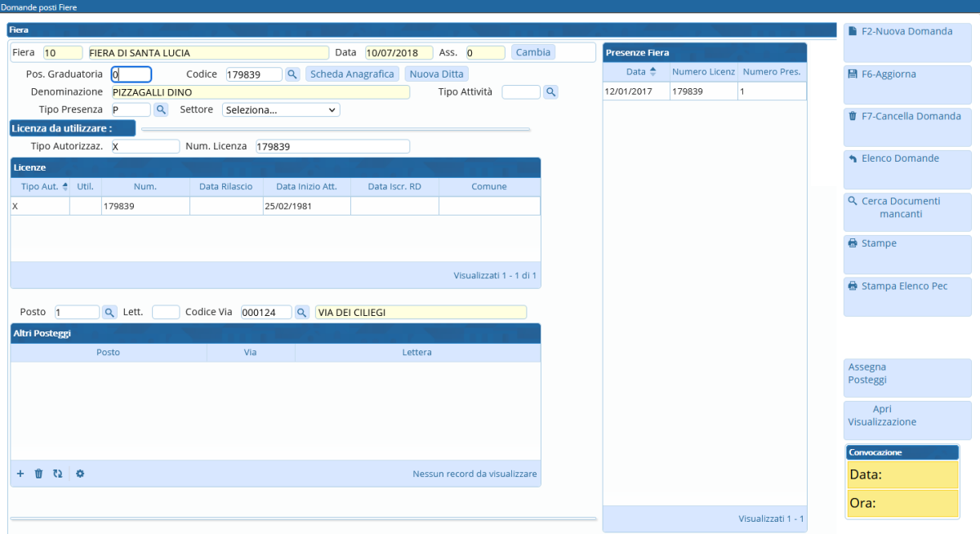Viewport: 980px width, 534px height.
Task: Focus the Pos. Graduatoria input field
Action: pyautogui.click(x=131, y=74)
